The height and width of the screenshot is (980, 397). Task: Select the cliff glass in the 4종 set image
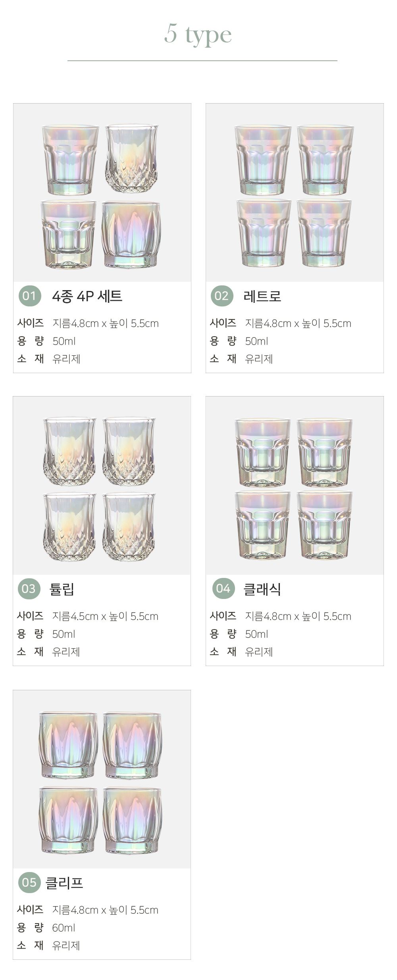[x=131, y=234]
